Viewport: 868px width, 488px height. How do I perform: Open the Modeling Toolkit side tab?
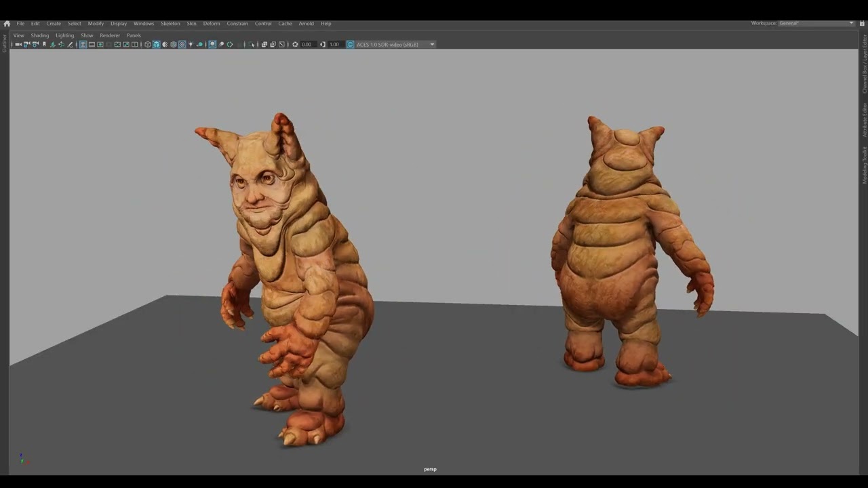pyautogui.click(x=864, y=165)
